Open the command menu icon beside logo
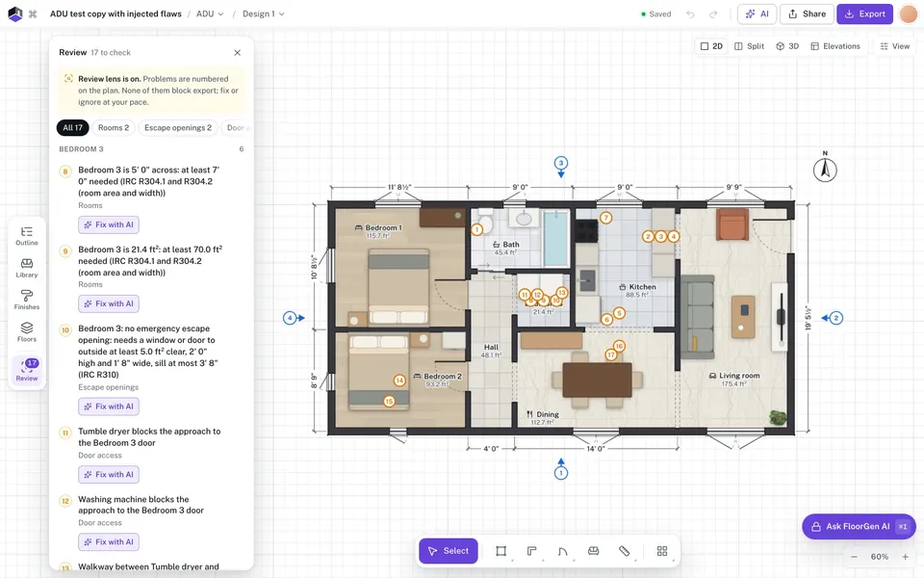 pyautogui.click(x=33, y=14)
